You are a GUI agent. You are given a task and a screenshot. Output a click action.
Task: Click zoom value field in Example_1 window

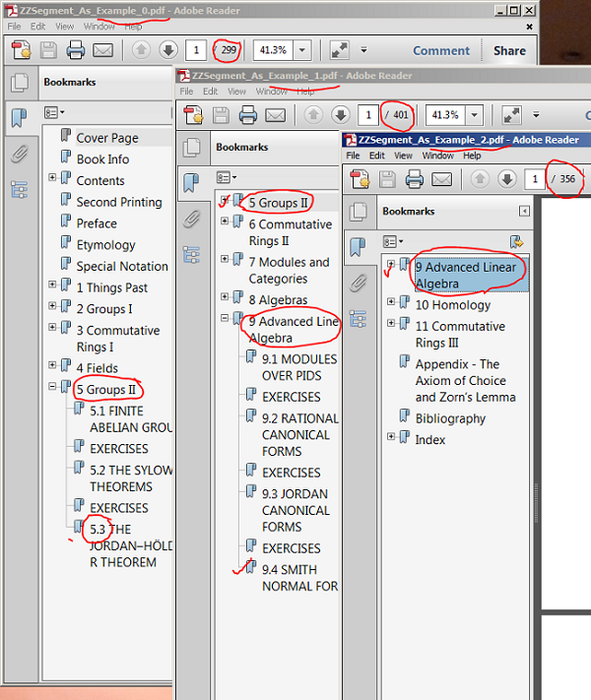(445, 115)
